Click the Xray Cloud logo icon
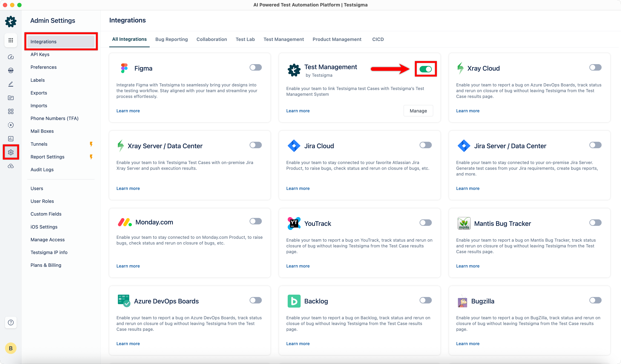The height and width of the screenshot is (364, 621). [460, 68]
